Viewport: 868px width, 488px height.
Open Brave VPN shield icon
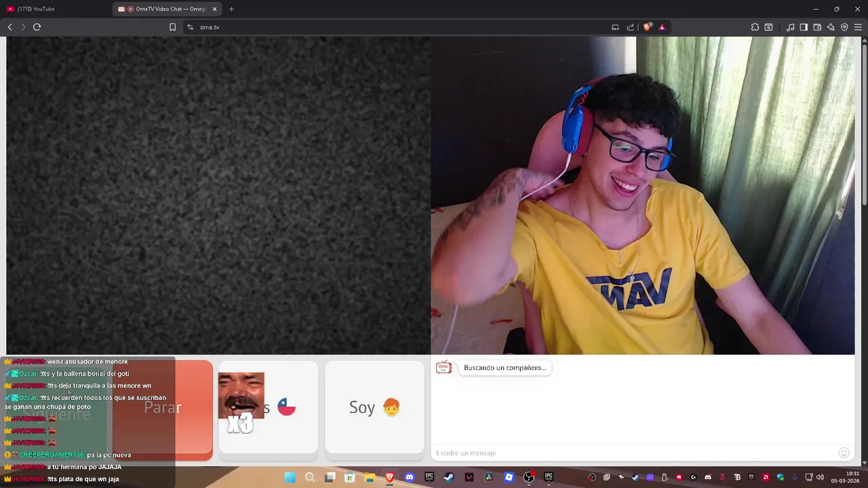(x=844, y=27)
